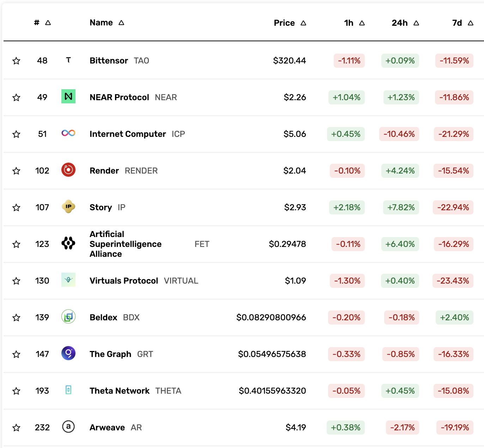Click the Internet Computer infinity logo
Image resolution: width=484 pixels, height=448 pixels.
68,133
